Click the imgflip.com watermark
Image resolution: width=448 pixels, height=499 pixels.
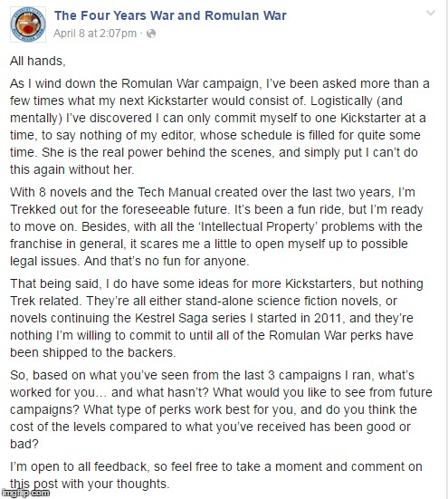(25, 493)
